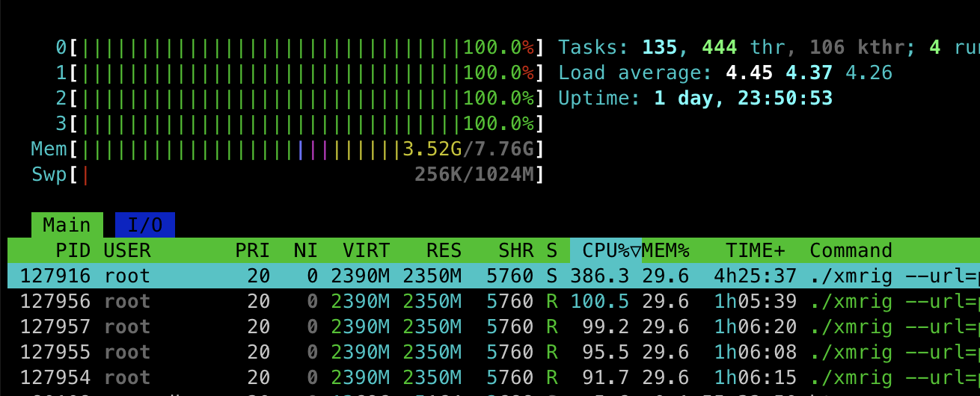
Task: Click the Mem usage meter 3.52G/7.76G
Action: (x=307, y=149)
